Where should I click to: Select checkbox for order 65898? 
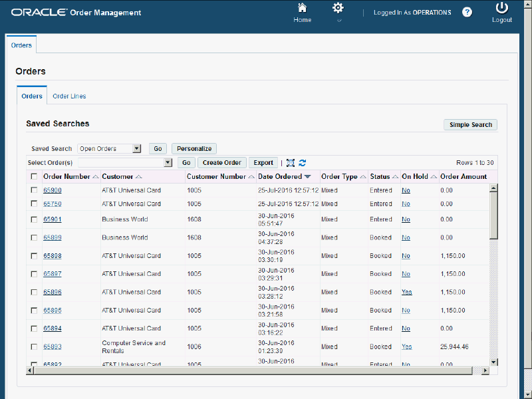click(34, 256)
